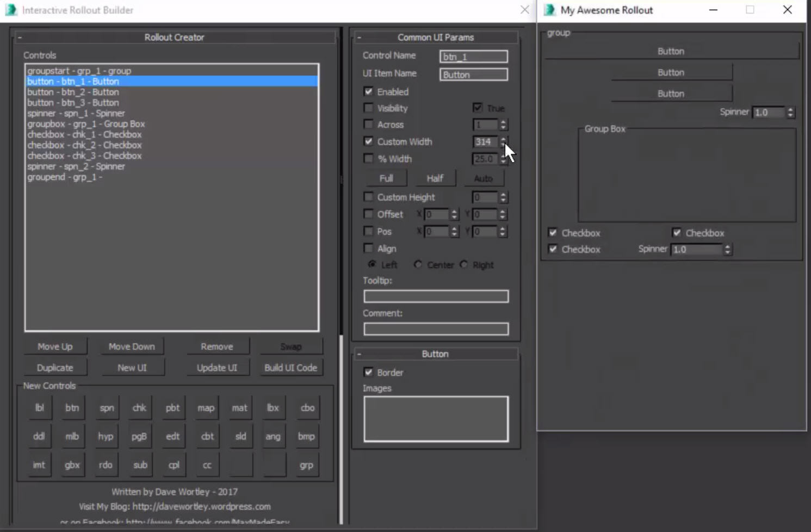The image size is (811, 532).
Task: Add a dropdown list using the ddl button
Action: 39,436
